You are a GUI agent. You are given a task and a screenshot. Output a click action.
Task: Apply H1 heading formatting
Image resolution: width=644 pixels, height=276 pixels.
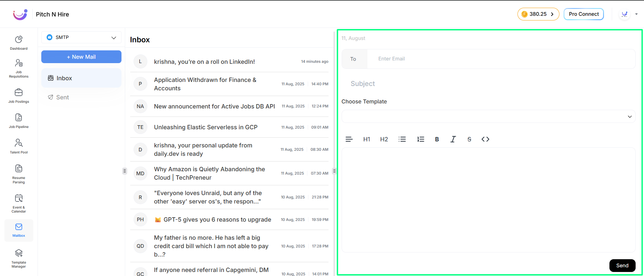click(x=366, y=139)
